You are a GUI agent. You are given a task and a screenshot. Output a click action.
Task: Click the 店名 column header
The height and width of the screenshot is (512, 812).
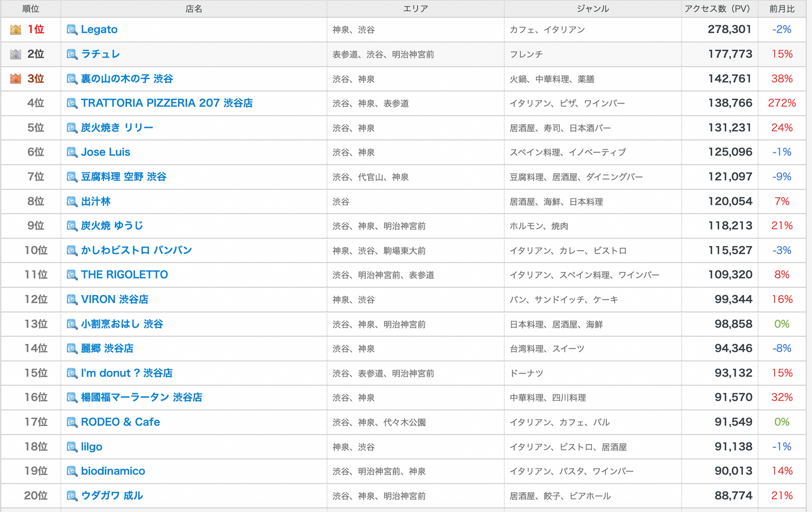[194, 9]
